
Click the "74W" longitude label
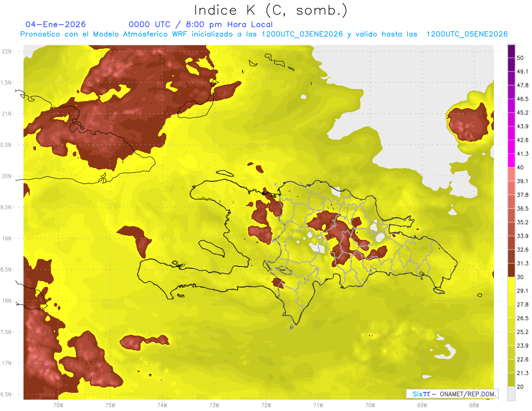pos(162,405)
